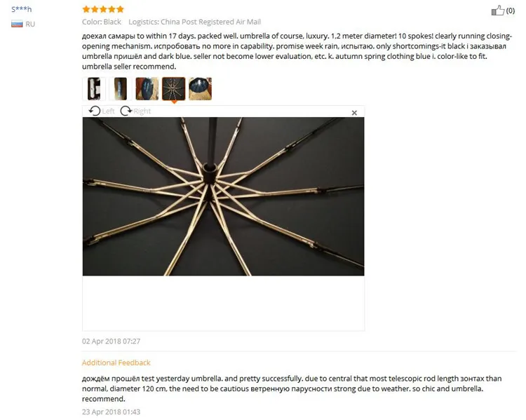
Task: Click the Russian flag icon
Action: point(17,24)
